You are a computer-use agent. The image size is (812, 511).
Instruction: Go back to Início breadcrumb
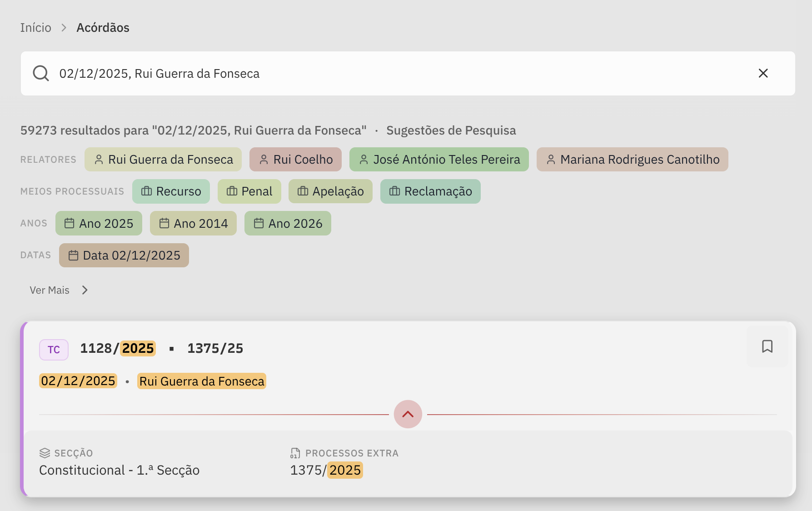coord(35,28)
